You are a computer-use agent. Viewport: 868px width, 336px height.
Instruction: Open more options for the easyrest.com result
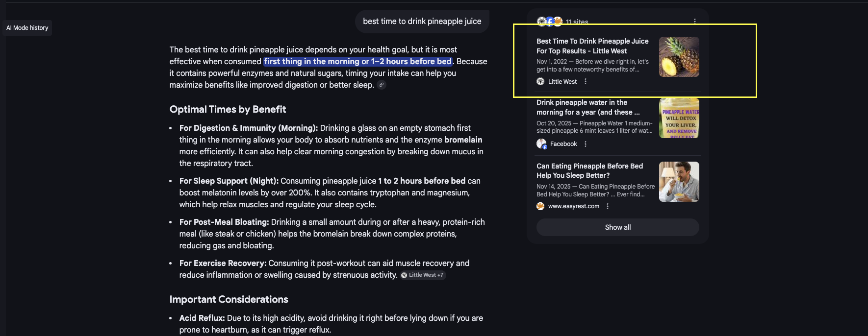click(x=608, y=206)
